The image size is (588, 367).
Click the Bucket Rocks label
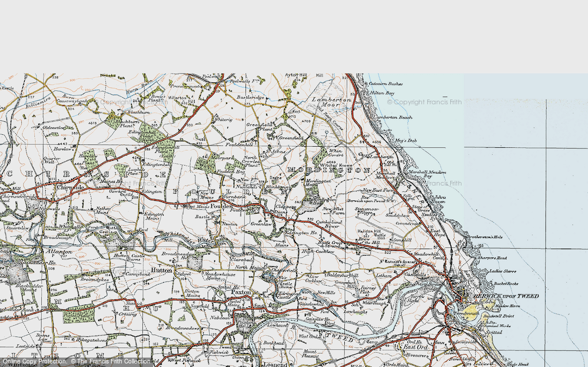(x=506, y=284)
